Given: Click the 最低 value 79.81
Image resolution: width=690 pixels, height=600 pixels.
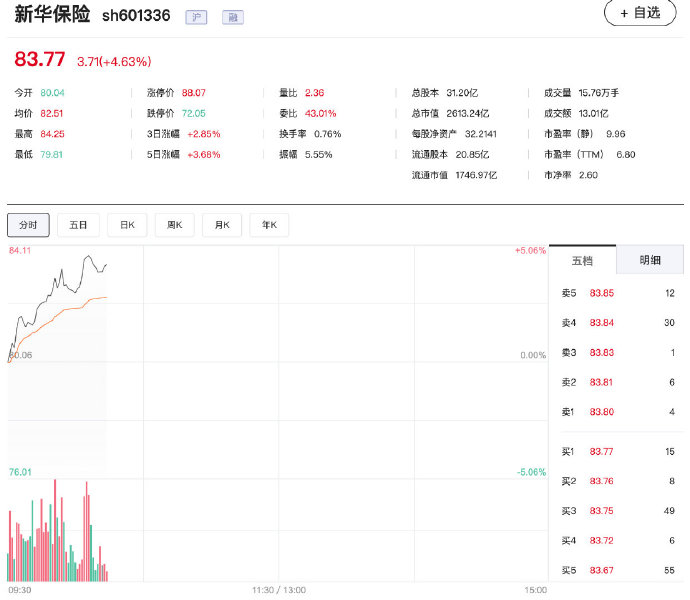Looking at the screenshot, I should 51,155.
